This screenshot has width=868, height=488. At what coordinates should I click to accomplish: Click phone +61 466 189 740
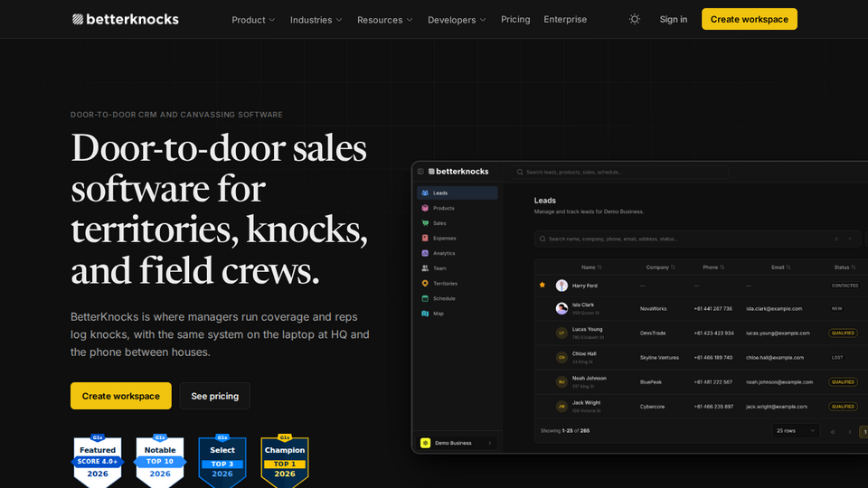pyautogui.click(x=713, y=358)
